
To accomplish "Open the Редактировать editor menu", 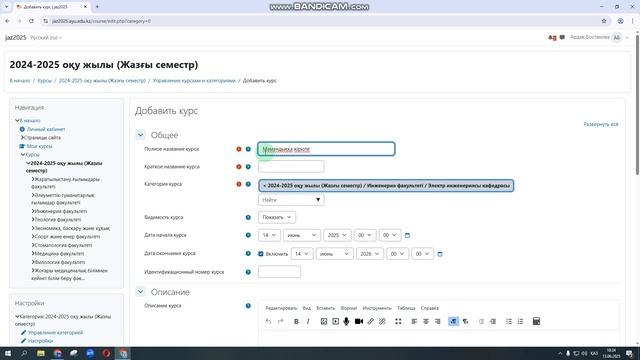I will (x=281, y=308).
